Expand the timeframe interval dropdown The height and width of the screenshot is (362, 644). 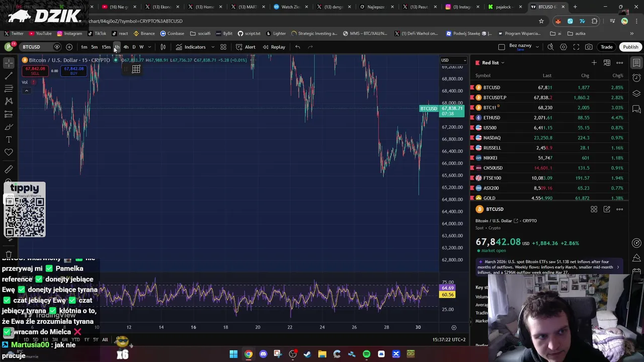tap(149, 47)
